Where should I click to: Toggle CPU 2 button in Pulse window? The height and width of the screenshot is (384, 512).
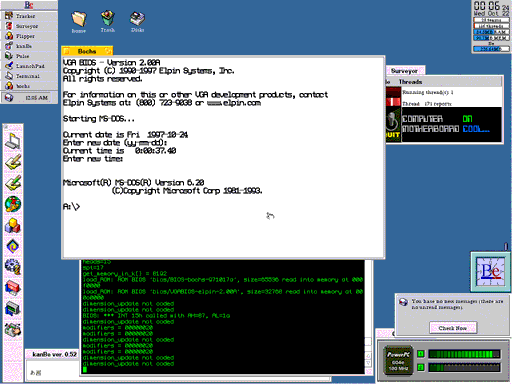pyautogui.click(x=421, y=367)
